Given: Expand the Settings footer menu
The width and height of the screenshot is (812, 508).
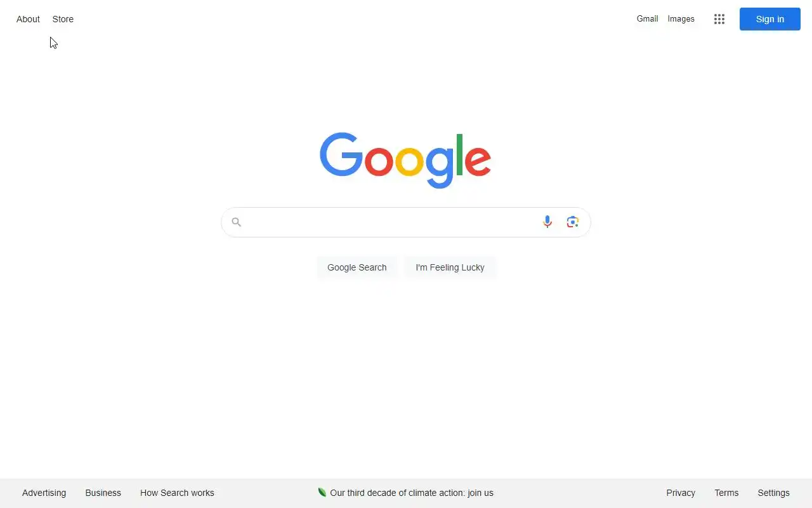Looking at the screenshot, I should (773, 493).
